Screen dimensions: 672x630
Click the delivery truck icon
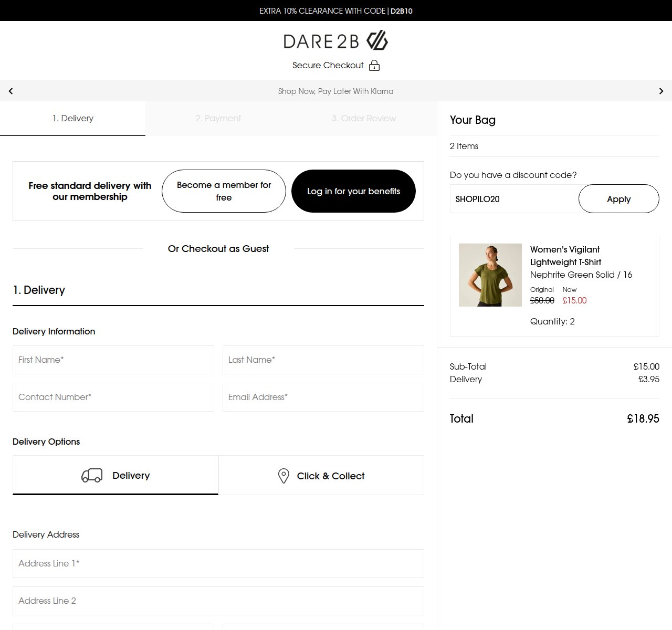[x=92, y=476]
